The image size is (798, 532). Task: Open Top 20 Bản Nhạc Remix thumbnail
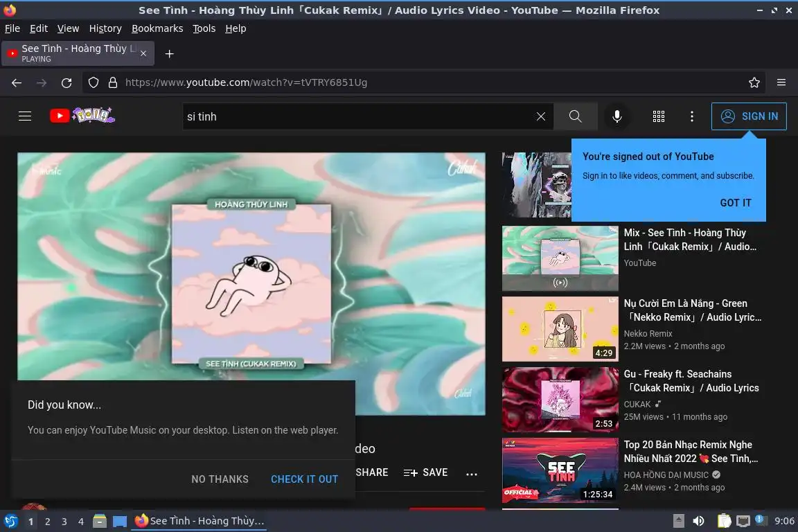point(560,470)
